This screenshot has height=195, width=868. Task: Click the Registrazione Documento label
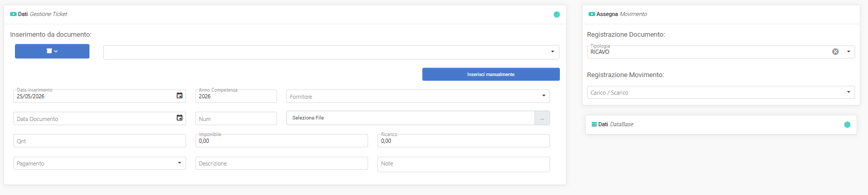626,35
